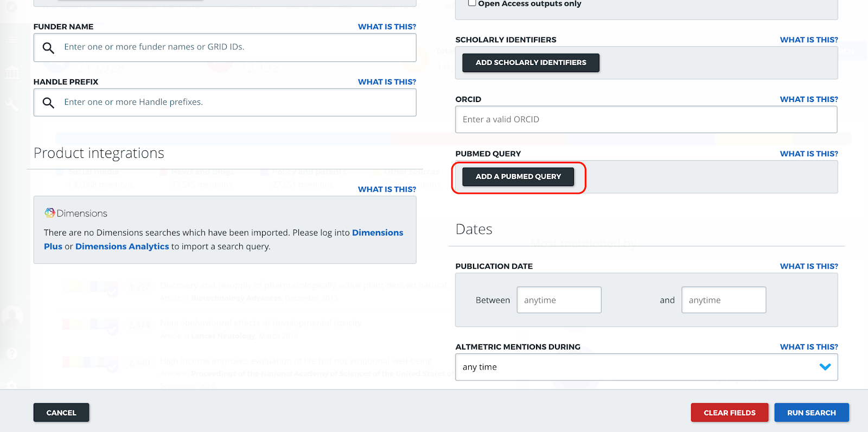Viewport: 868px width, 432px height.
Task: Enable the Open Access outputs only checkbox
Action: [x=472, y=3]
